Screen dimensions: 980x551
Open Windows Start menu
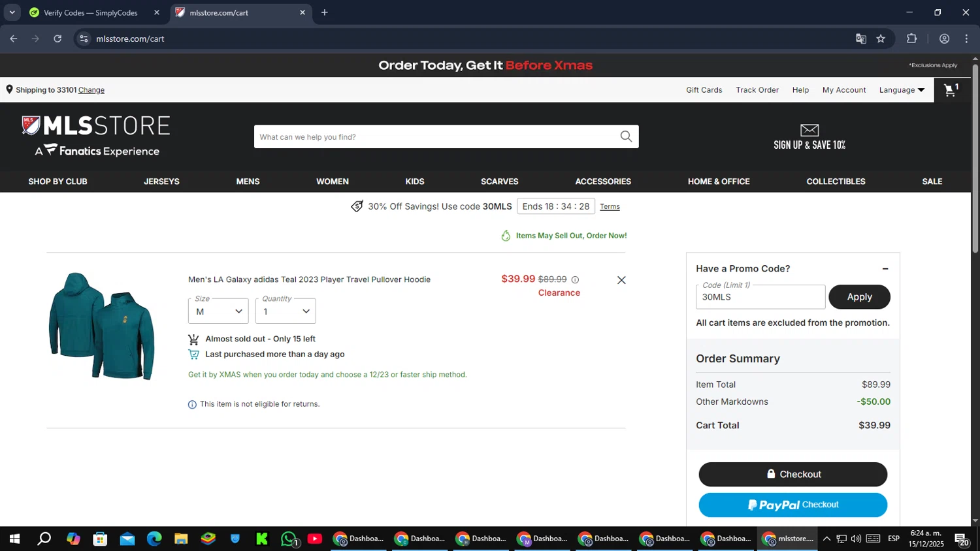tap(14, 539)
